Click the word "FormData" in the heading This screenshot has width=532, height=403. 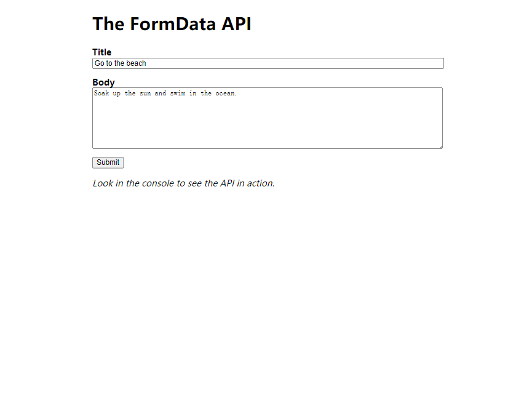(x=173, y=24)
